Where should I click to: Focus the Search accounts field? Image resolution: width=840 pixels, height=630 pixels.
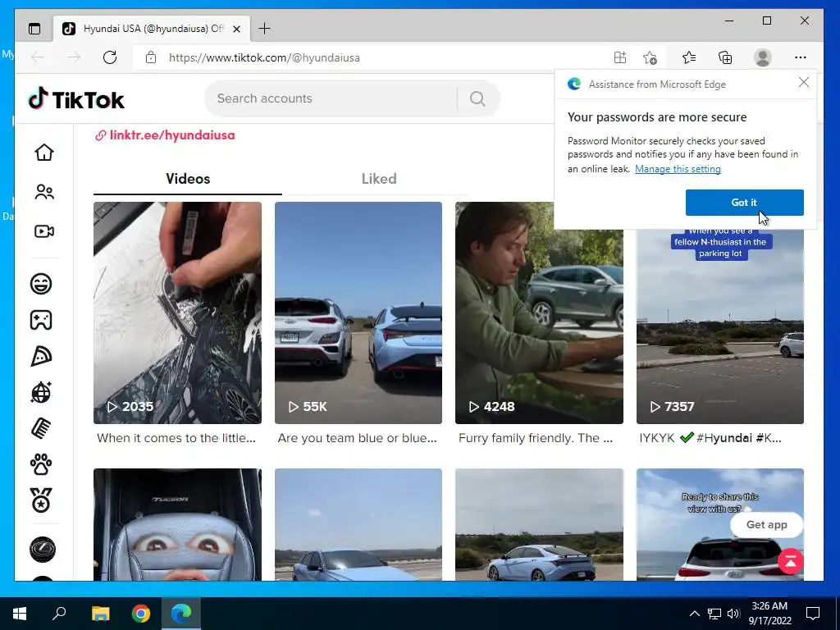(x=333, y=98)
